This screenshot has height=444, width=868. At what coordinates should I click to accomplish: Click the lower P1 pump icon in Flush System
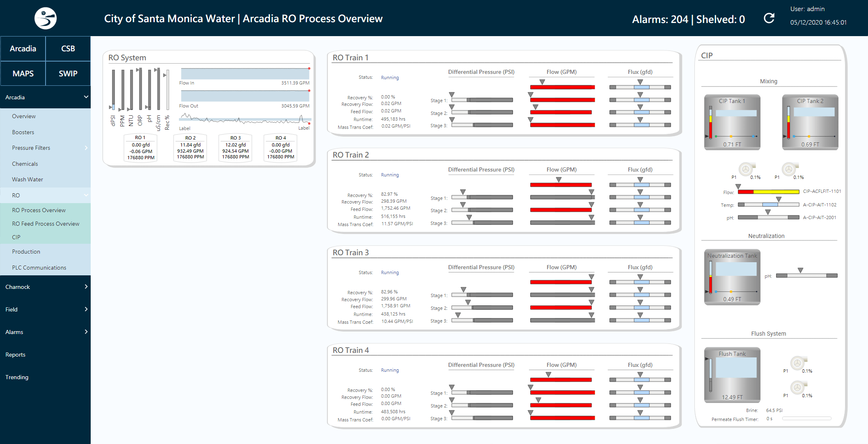tap(797, 387)
